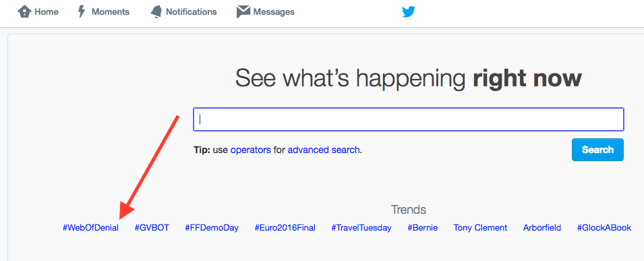Click the Notifications bell icon

(156, 12)
